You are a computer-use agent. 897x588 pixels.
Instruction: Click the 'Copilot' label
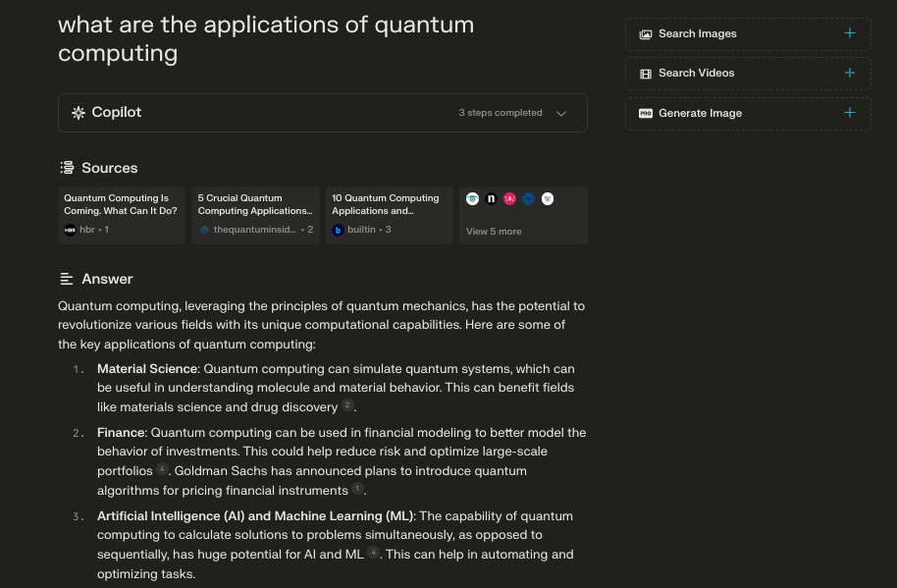[x=116, y=112]
